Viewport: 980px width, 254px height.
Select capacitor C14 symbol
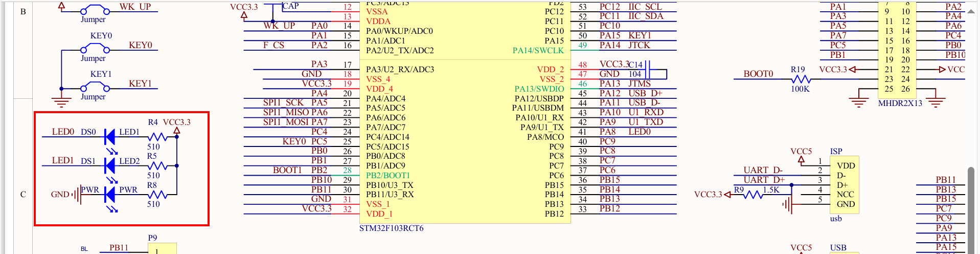tap(647, 70)
